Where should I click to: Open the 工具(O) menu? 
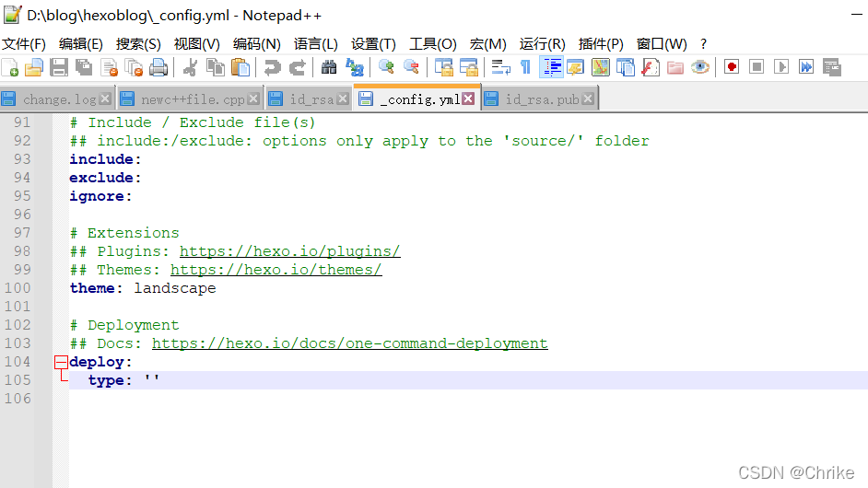point(433,43)
